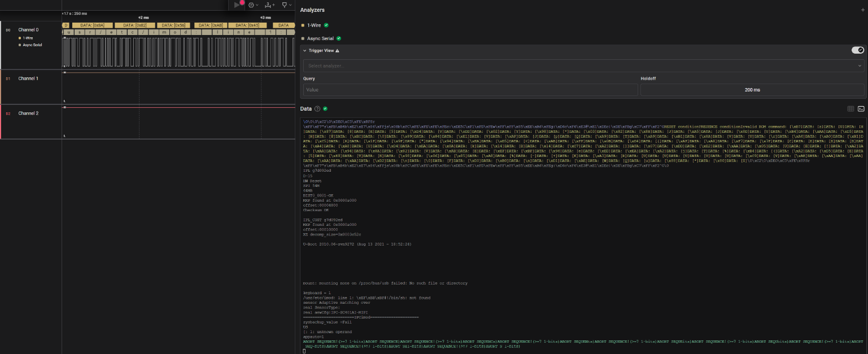Select the Async Serial analyzer in Analyzers list
This screenshot has width=868, height=354.
(x=321, y=38)
